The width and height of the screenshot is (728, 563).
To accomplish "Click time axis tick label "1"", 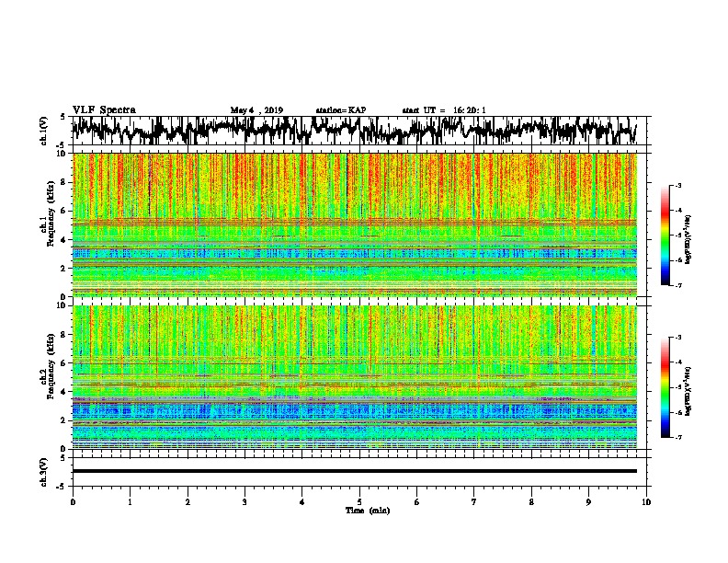I will 130,501.
